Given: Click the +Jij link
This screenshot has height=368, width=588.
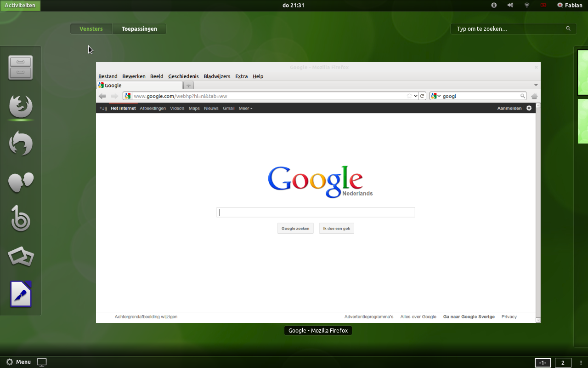Looking at the screenshot, I should pyautogui.click(x=103, y=108).
